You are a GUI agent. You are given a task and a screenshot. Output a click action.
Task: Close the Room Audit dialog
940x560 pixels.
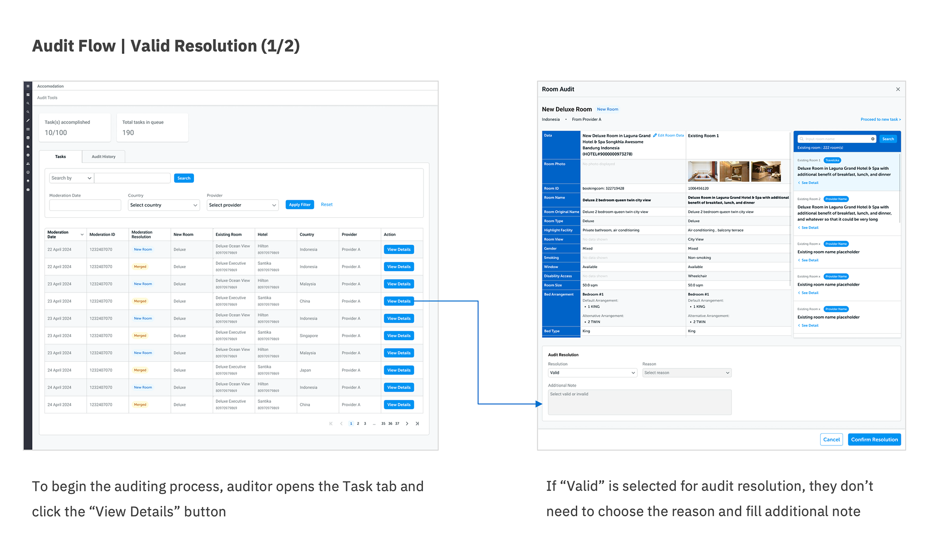898,89
